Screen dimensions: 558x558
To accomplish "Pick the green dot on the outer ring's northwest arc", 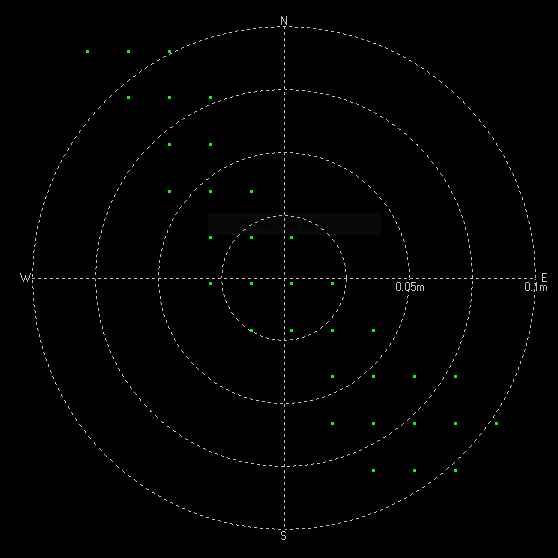I will click(x=170, y=52).
